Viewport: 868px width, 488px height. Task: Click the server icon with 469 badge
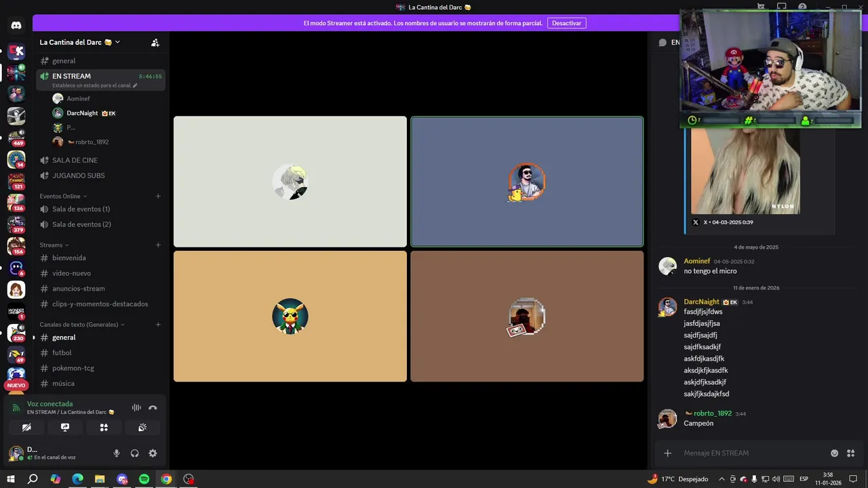coord(16,138)
